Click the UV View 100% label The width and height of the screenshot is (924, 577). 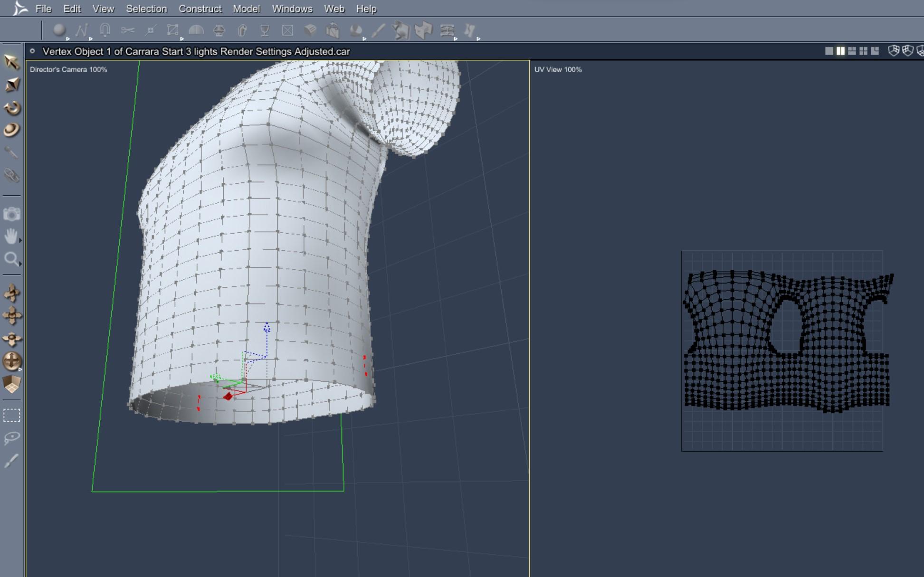click(x=558, y=69)
